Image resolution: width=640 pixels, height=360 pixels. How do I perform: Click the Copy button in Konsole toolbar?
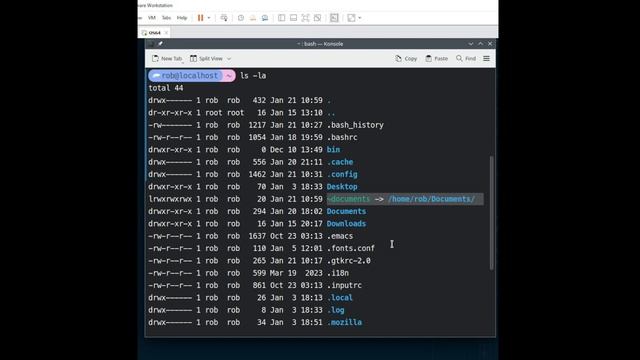coord(406,59)
